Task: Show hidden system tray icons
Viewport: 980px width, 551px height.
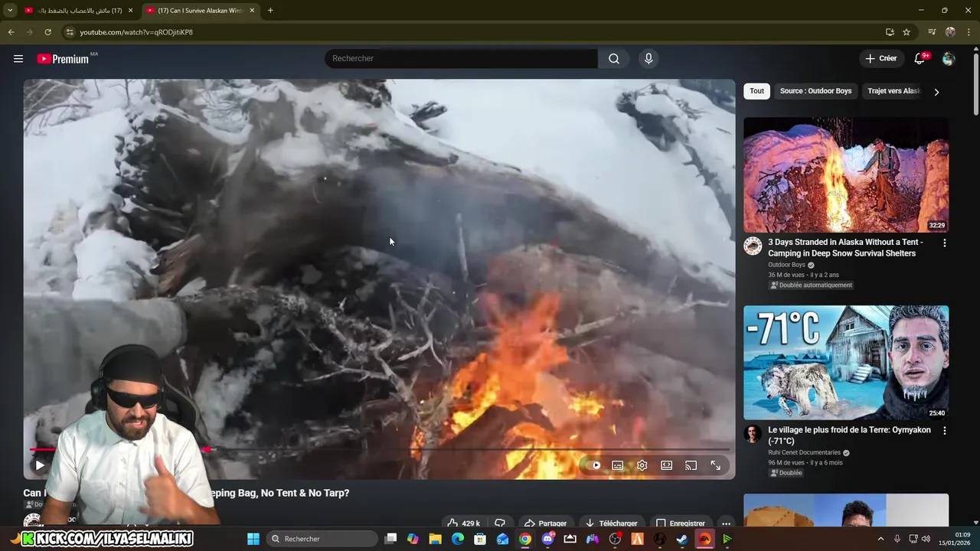Action: (x=880, y=539)
